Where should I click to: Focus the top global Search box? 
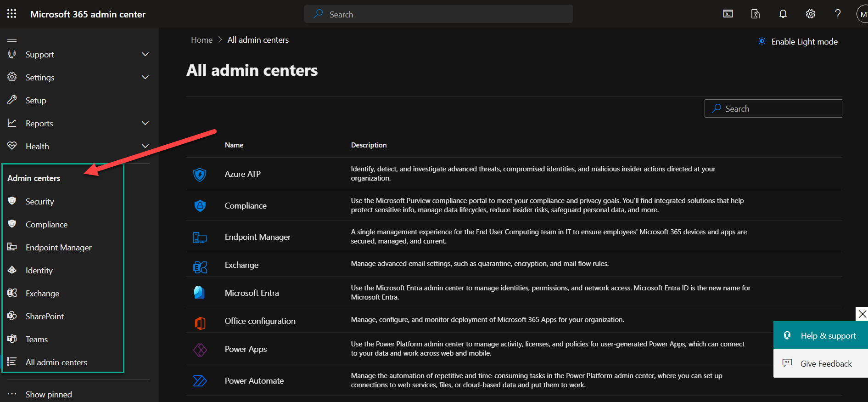438,14
